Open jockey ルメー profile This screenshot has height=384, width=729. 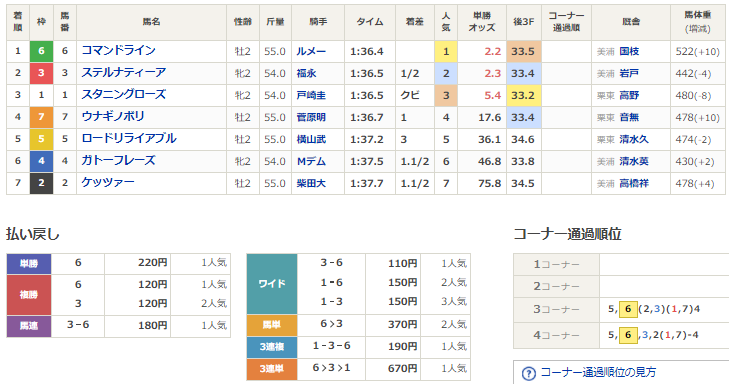coord(311,51)
